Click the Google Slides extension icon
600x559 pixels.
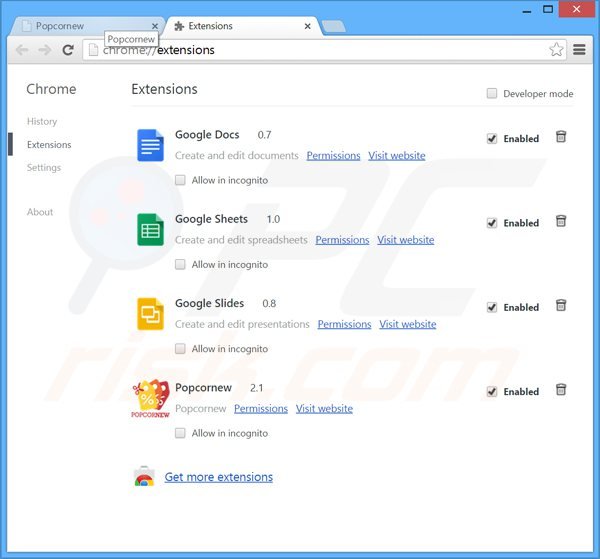pyautogui.click(x=150, y=314)
